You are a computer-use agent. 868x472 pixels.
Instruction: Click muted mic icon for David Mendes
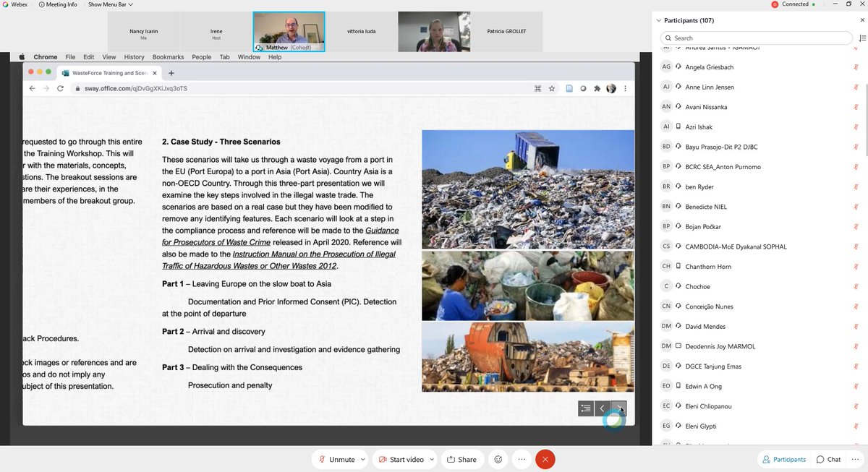[x=856, y=326]
